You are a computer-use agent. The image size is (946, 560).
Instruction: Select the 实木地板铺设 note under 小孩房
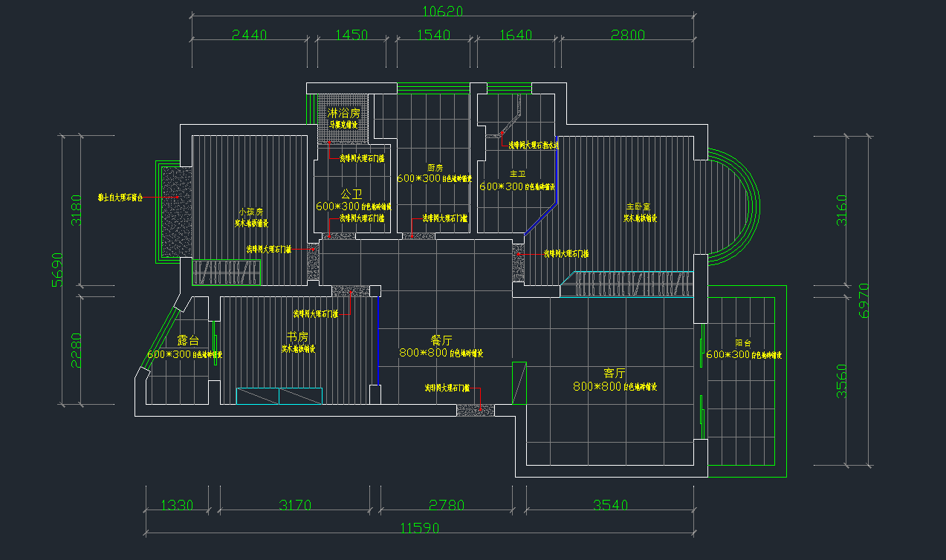coord(251,223)
